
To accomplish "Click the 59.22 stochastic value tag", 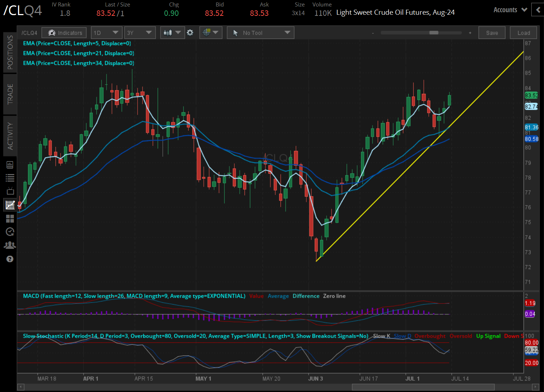I will (531, 350).
